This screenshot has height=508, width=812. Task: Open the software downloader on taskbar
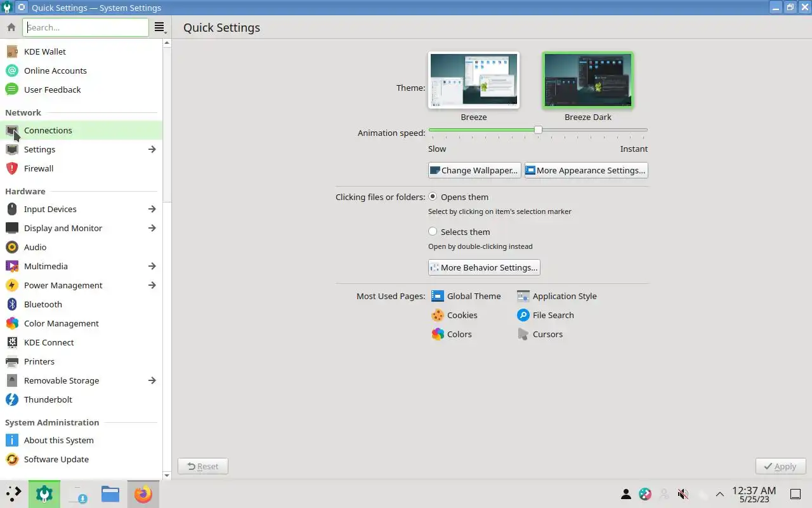77,493
